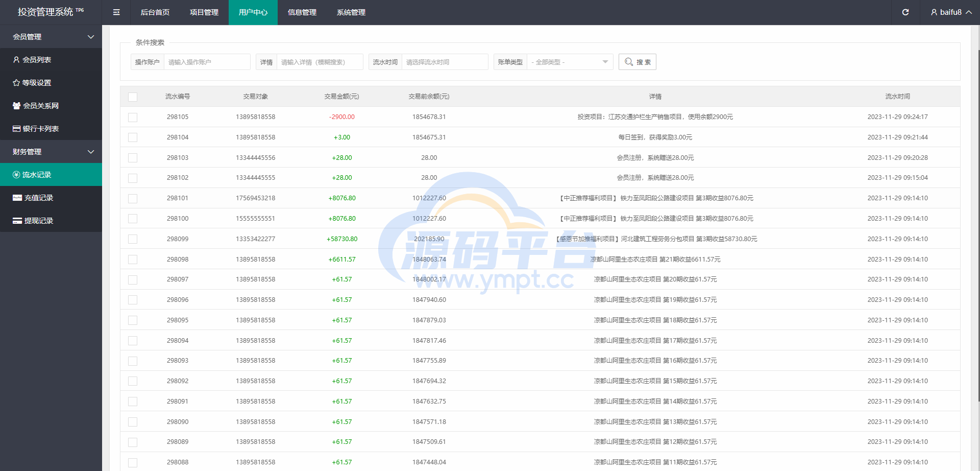The width and height of the screenshot is (980, 471).
Task: Open 信息管理 top menu
Action: click(302, 12)
